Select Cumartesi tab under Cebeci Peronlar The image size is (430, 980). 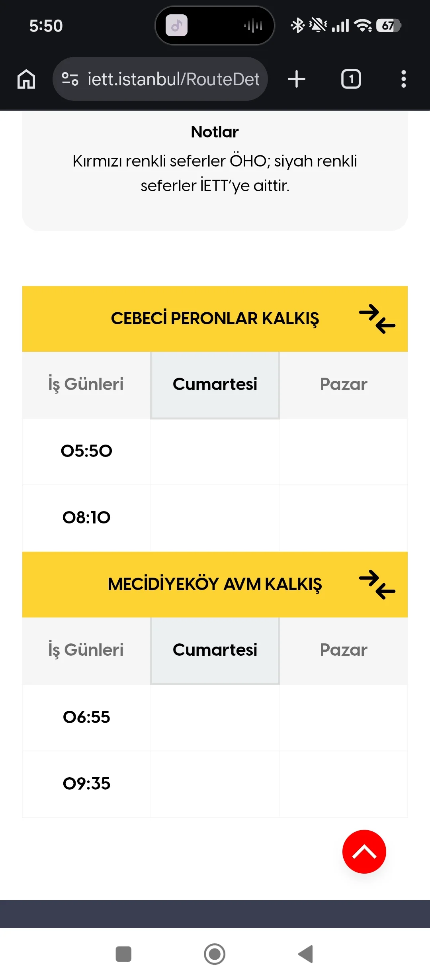215,384
